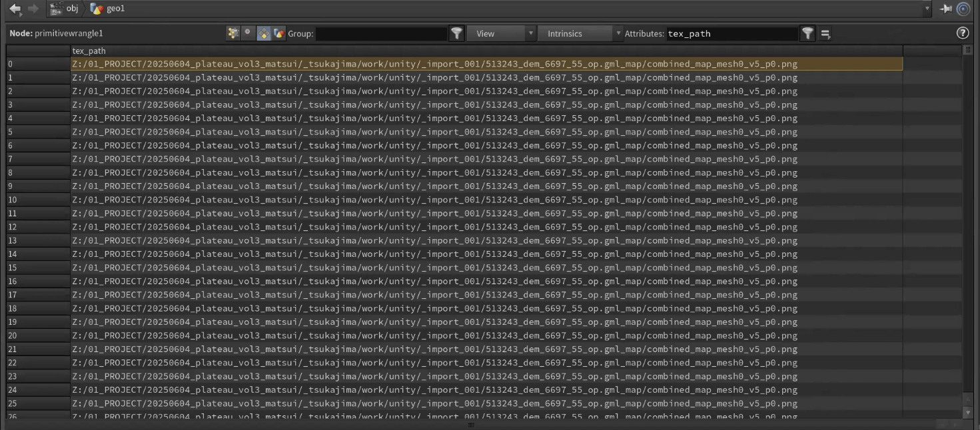
Task: Click the pane link circle icon
Action: pyautogui.click(x=963, y=9)
